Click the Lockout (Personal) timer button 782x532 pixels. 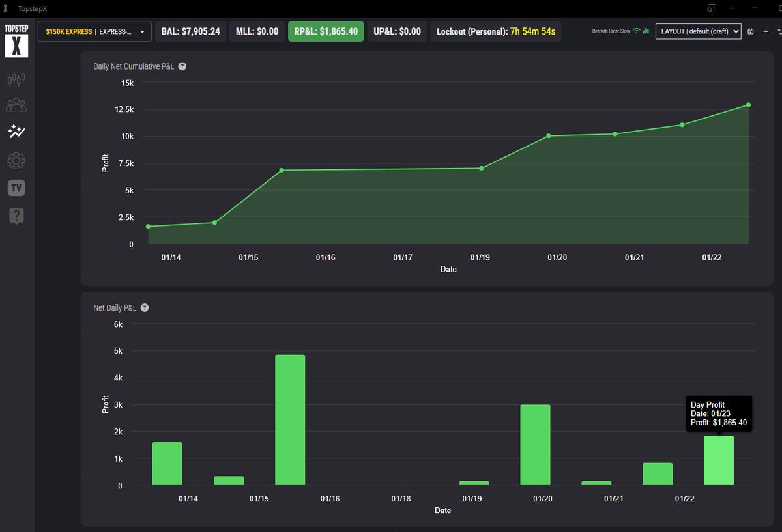495,31
